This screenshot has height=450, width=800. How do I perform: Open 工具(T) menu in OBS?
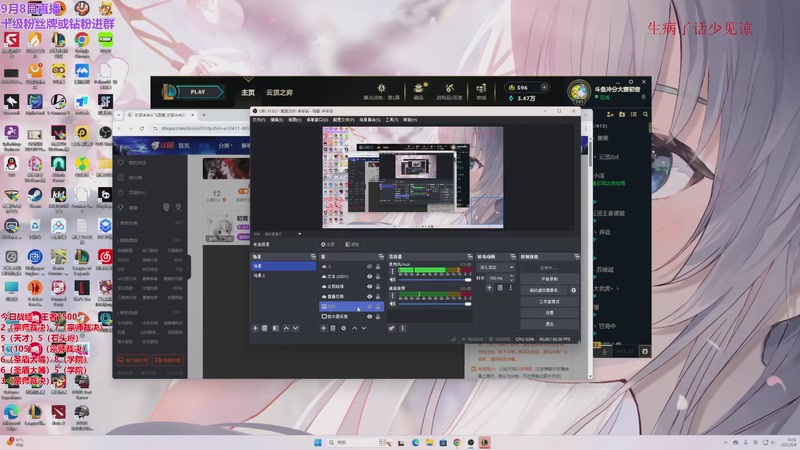(x=391, y=120)
